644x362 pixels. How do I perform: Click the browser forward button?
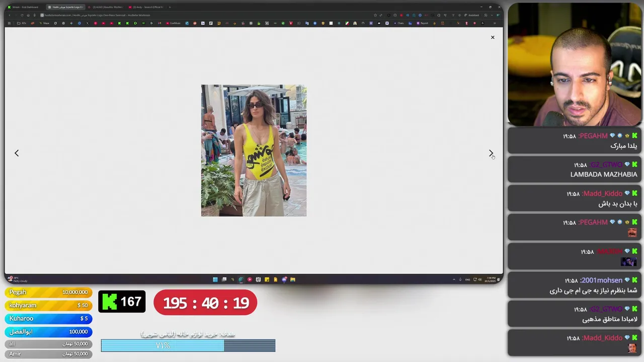pos(16,15)
